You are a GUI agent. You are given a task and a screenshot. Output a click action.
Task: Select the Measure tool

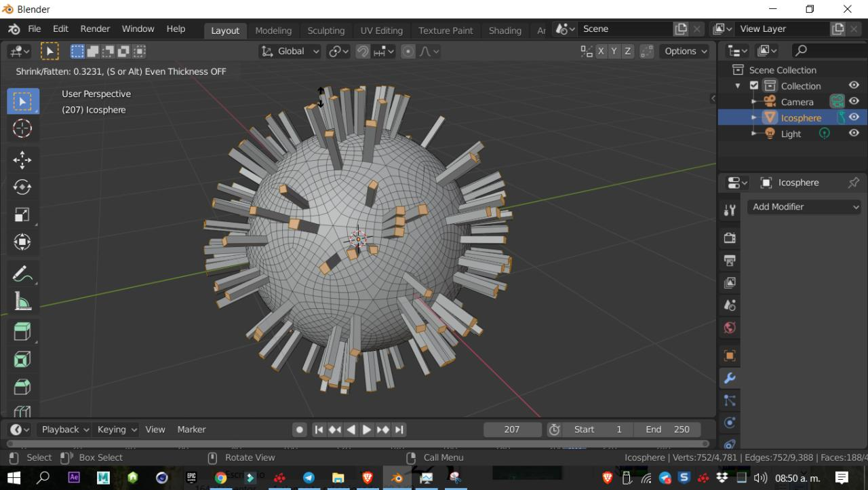pyautogui.click(x=22, y=301)
